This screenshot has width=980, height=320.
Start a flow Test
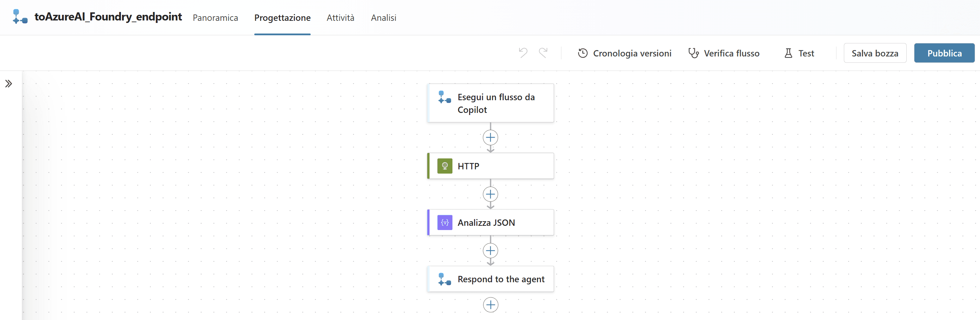[799, 53]
